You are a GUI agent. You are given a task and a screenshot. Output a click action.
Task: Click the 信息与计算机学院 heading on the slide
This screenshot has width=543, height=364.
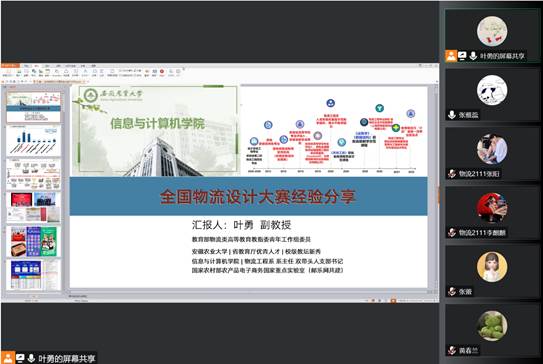[x=158, y=123]
